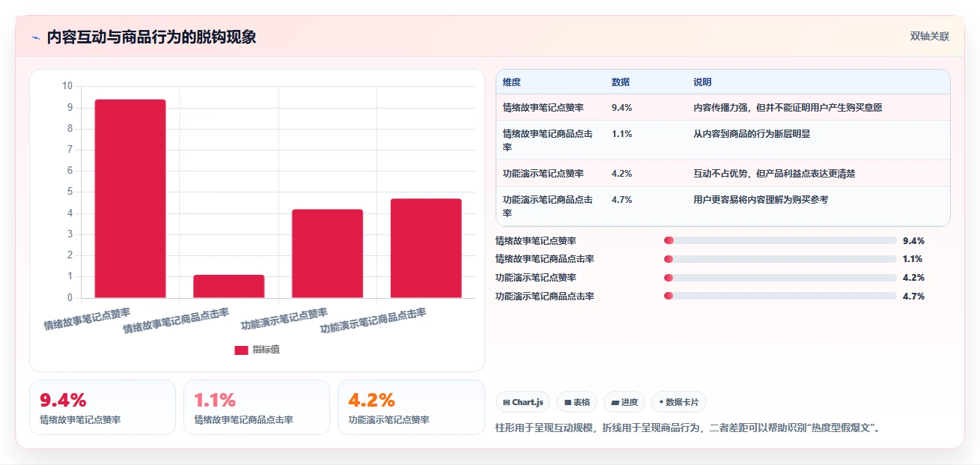Click the 4.2% value beside the progress bar

click(x=913, y=278)
